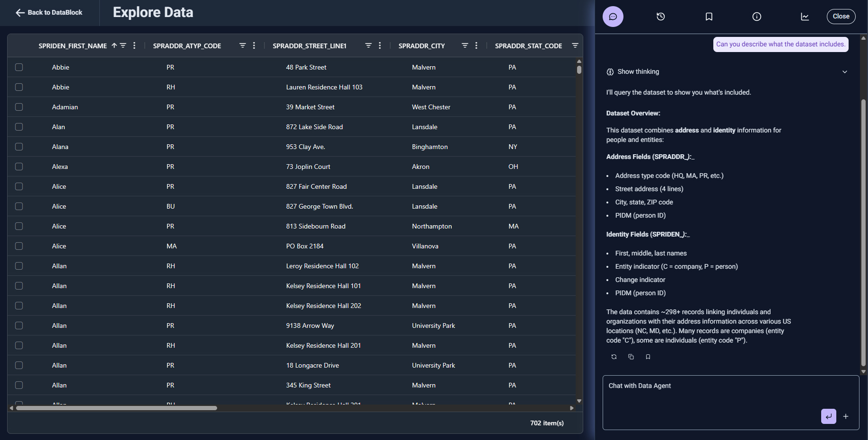Expand the Show thinking section

tap(844, 72)
